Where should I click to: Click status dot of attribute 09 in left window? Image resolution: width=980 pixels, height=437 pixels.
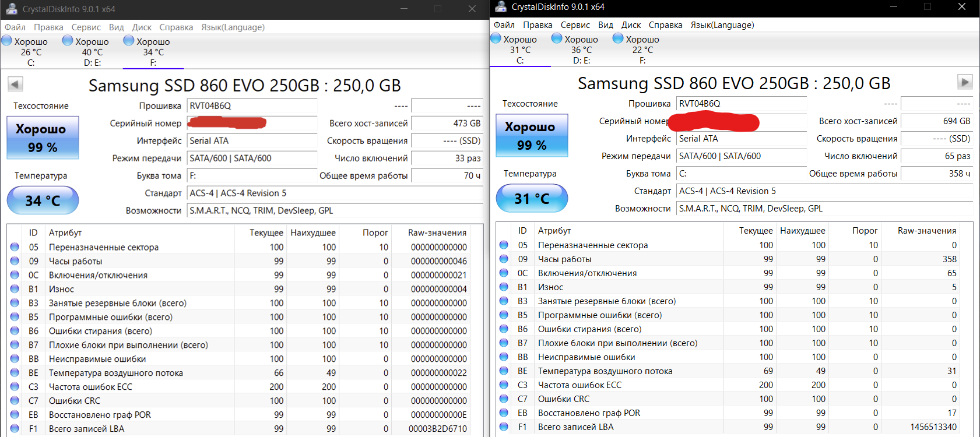[15, 261]
